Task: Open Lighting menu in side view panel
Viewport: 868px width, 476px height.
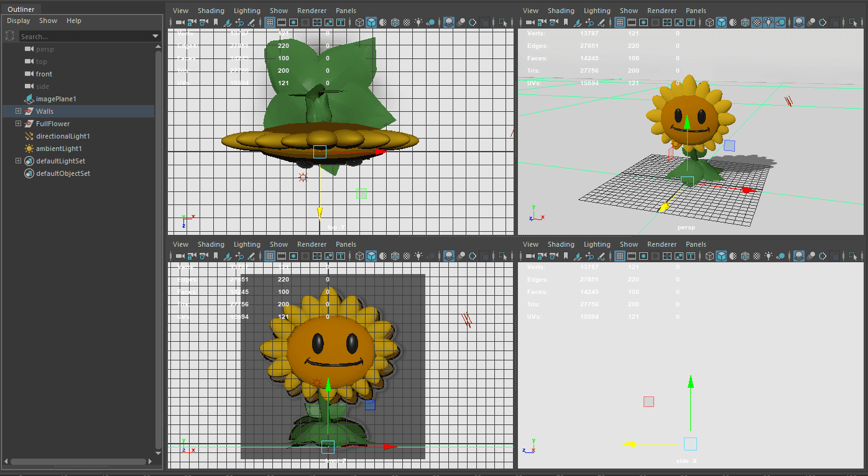Action: [597, 244]
